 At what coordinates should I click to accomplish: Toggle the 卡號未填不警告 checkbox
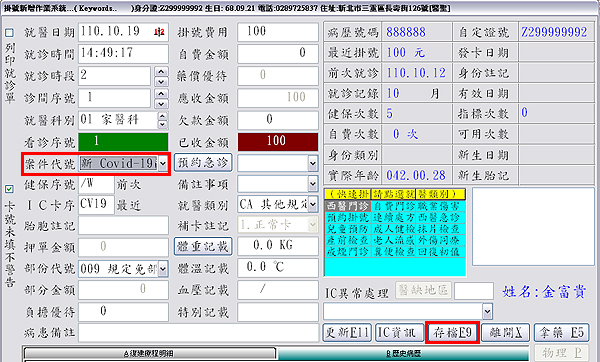point(9,189)
